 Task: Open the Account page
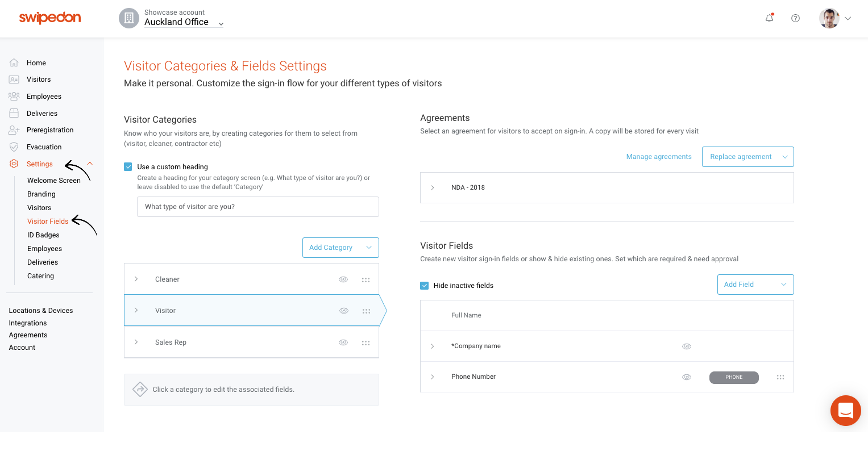coord(22,348)
